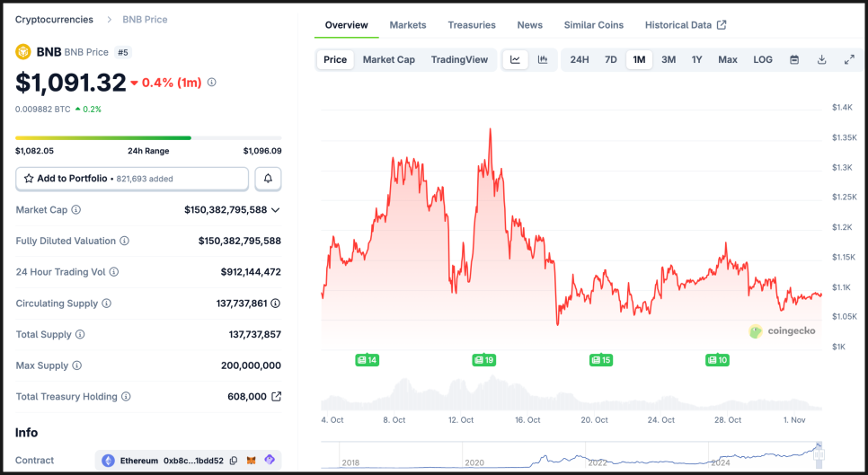Click the price alert bell icon
Viewport: 868px width, 475px height.
coord(268,179)
